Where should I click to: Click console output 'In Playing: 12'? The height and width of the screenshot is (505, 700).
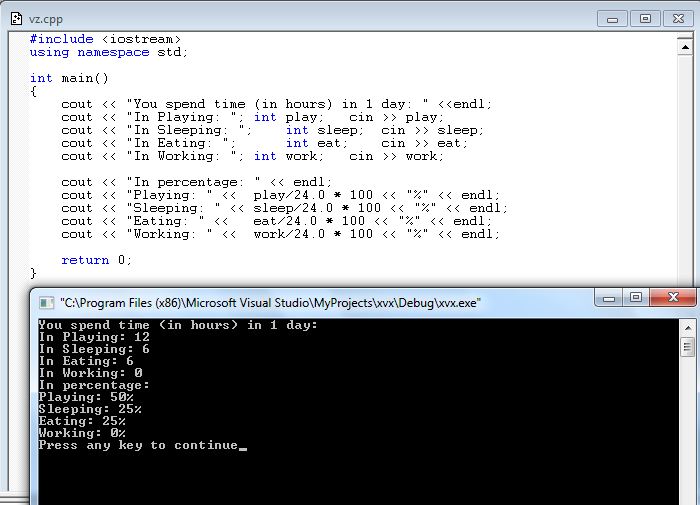[x=94, y=337]
